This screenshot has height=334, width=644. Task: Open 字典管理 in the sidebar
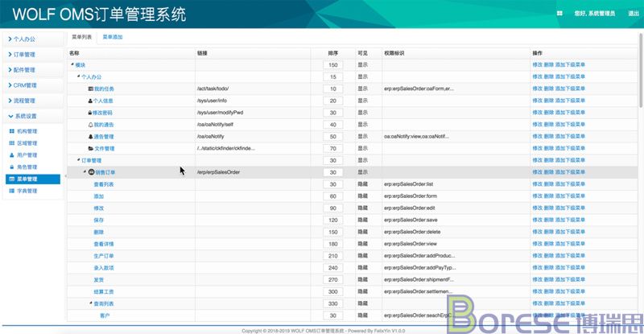pos(27,191)
